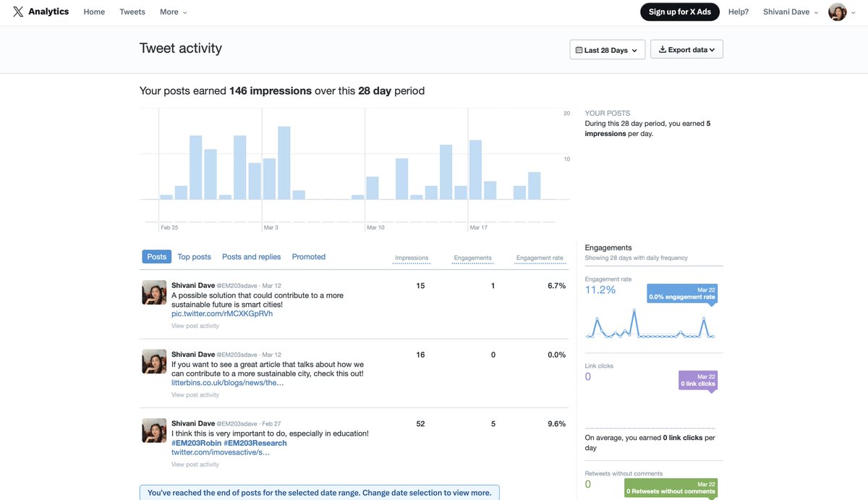The height and width of the screenshot is (500, 868).
Task: Click download icon in Export data button
Action: pyautogui.click(x=662, y=49)
